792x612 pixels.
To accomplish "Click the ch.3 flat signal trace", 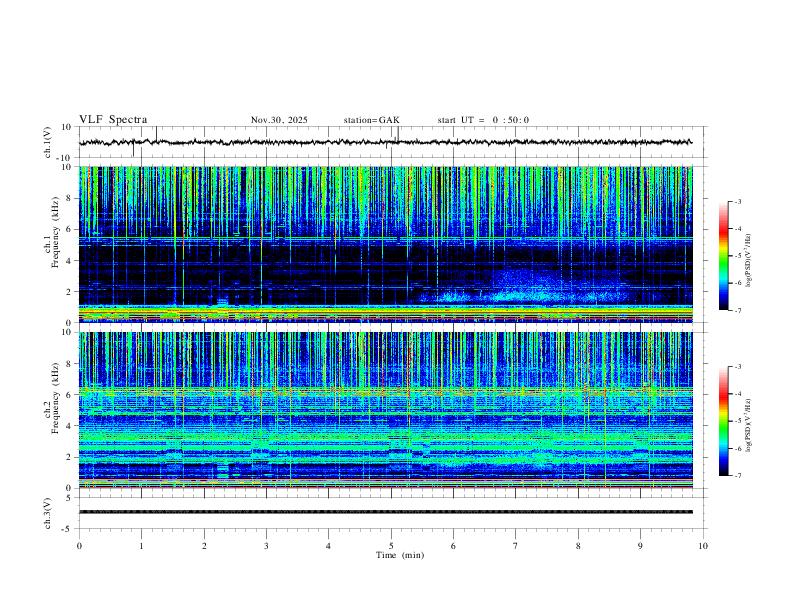I will click(385, 512).
